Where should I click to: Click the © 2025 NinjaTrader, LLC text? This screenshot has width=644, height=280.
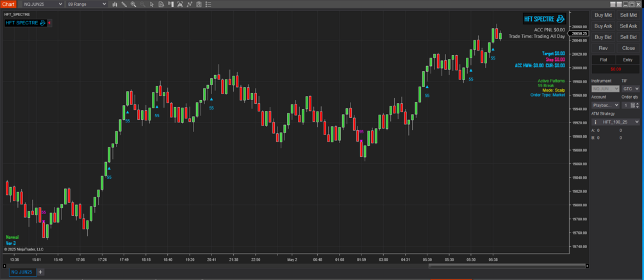coord(24,249)
